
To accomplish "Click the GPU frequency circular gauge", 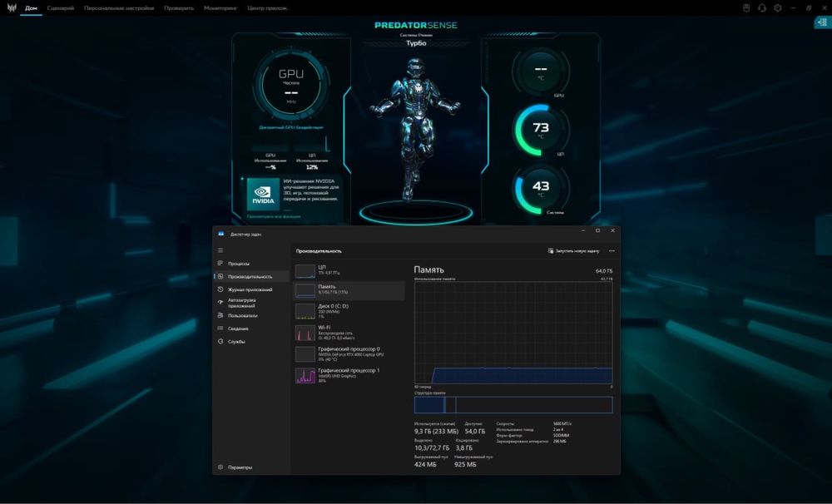I will pos(290,85).
